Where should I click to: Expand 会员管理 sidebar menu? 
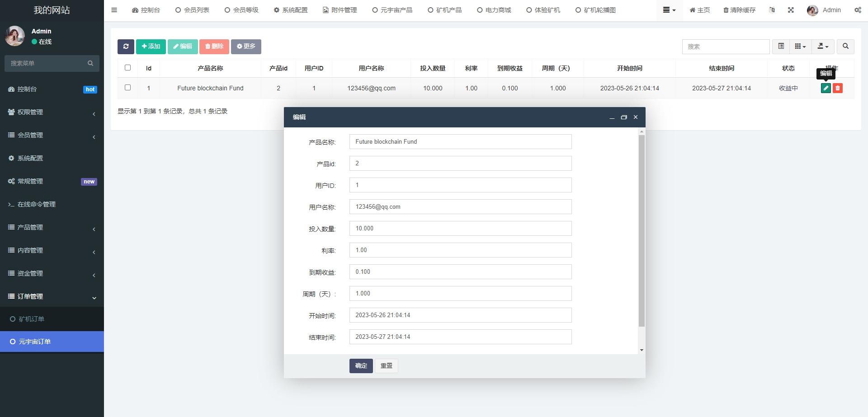point(52,135)
